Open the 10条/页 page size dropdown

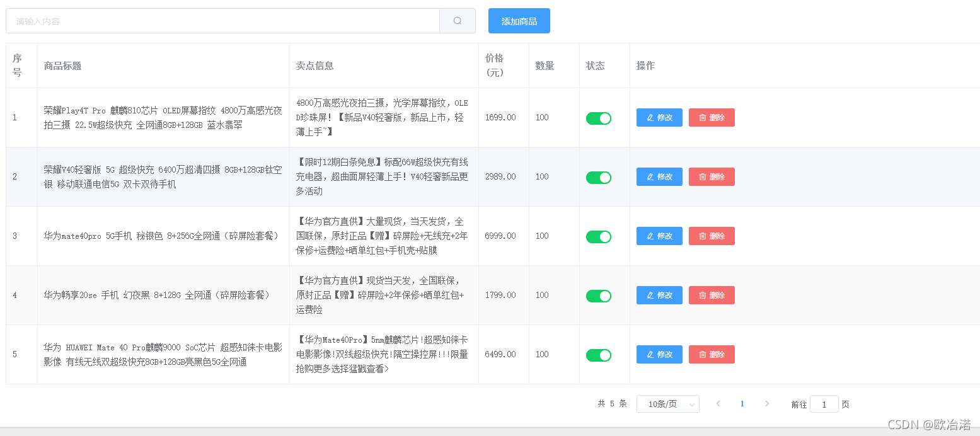pyautogui.click(x=668, y=404)
